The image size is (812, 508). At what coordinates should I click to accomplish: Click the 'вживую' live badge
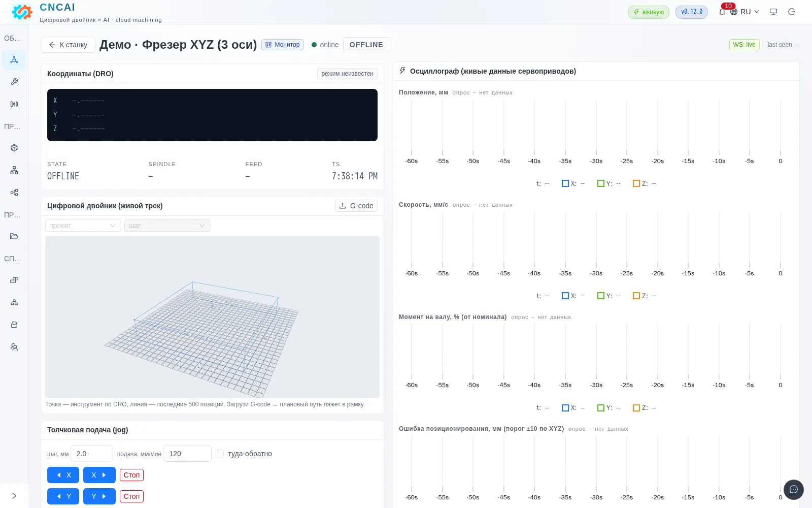pyautogui.click(x=649, y=12)
